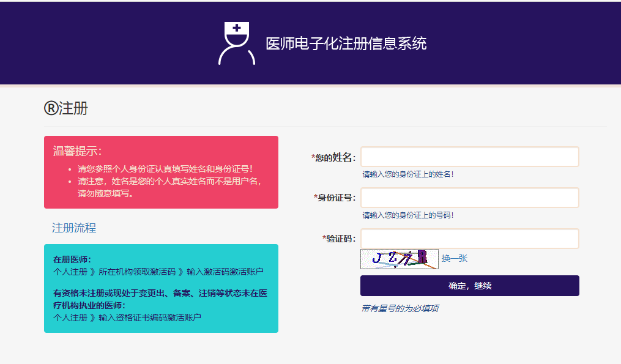Open the 注册流程 link

(74, 228)
